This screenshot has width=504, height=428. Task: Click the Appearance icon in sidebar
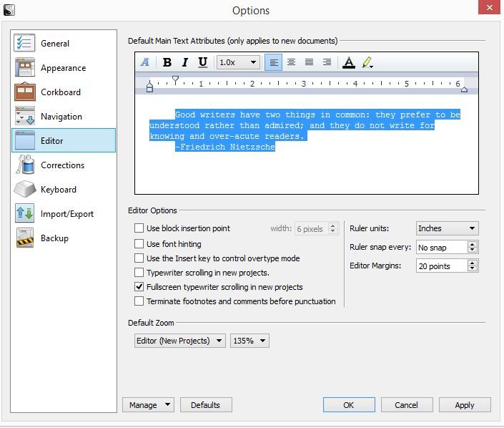[x=24, y=67]
